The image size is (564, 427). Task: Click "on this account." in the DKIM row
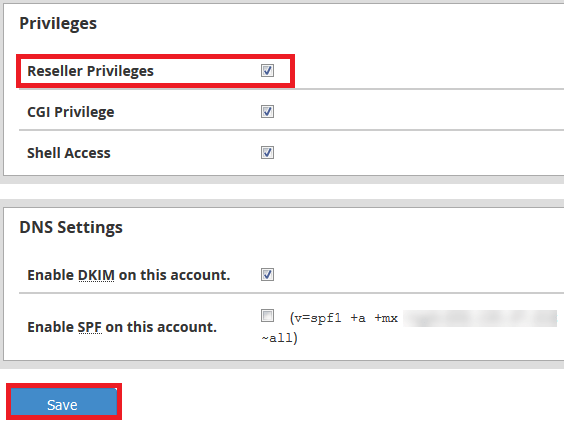coord(174,275)
